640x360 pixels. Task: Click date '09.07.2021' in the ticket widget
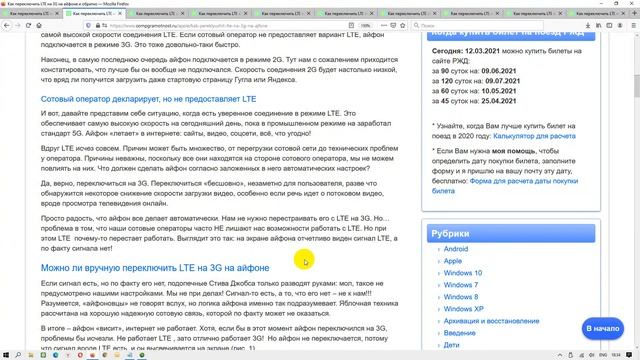[502, 81]
